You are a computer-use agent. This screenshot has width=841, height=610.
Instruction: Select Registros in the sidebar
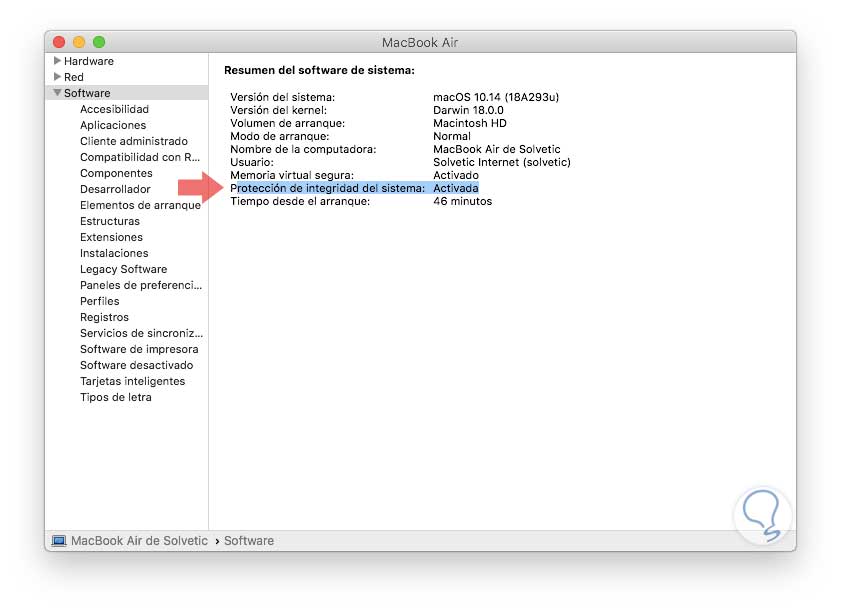(x=104, y=318)
